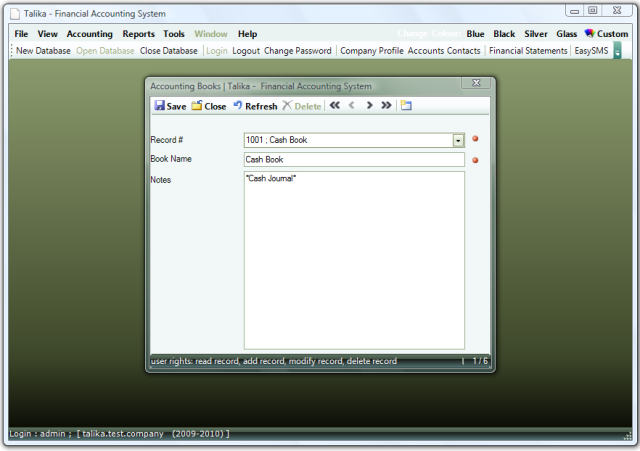Expand the main toolbar overflow arrow

[617, 51]
